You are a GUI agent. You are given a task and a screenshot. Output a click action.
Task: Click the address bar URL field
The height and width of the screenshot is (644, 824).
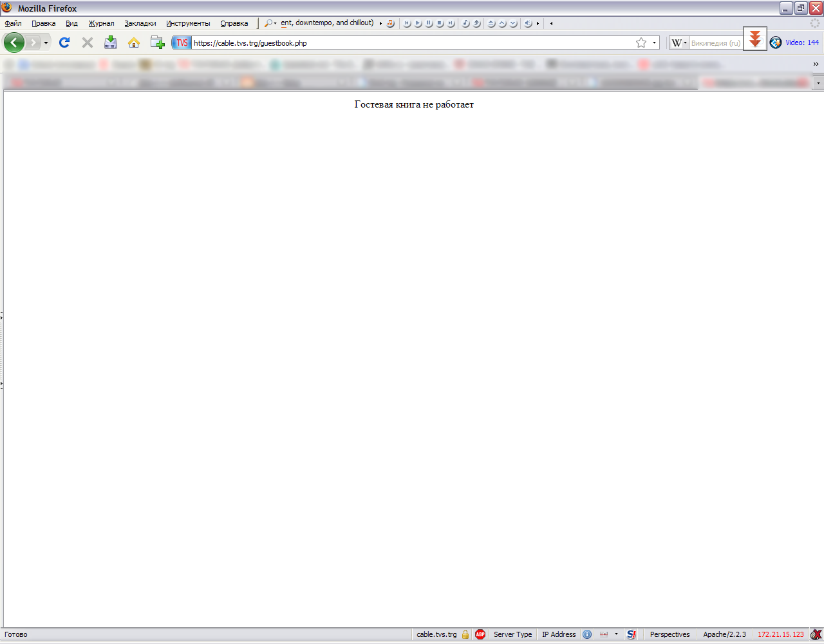coord(412,43)
